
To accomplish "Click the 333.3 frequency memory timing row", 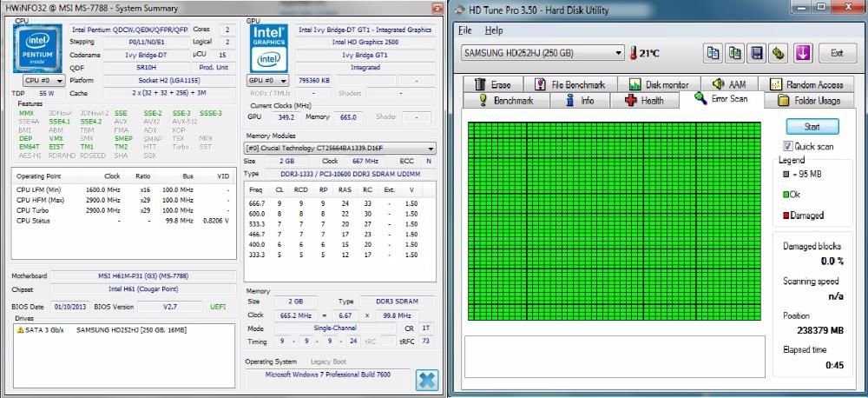I will (x=334, y=255).
